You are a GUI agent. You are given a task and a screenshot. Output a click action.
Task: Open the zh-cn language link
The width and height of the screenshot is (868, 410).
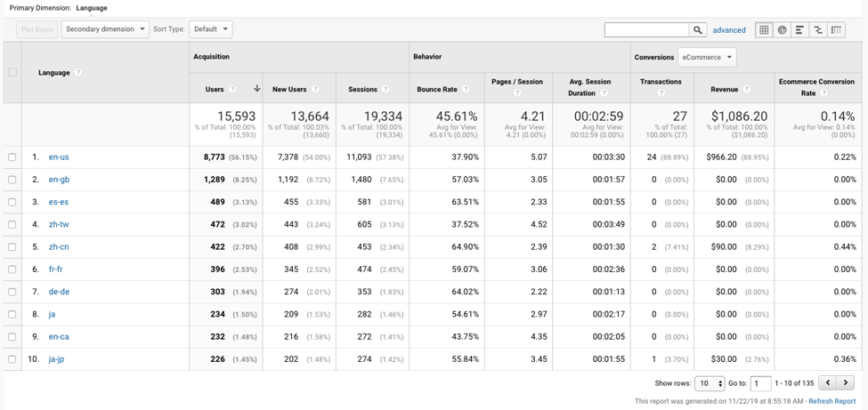click(59, 246)
